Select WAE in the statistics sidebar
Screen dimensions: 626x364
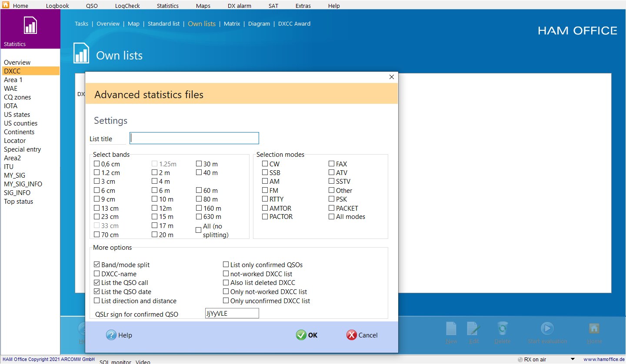(30, 89)
